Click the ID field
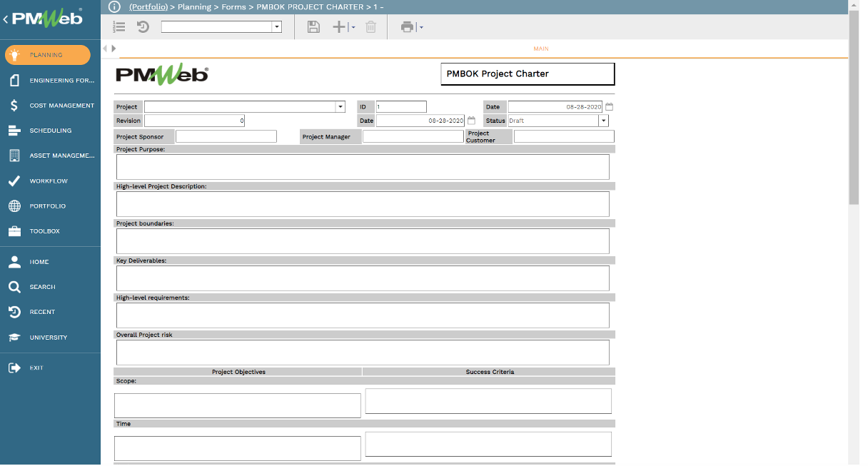 coord(401,107)
